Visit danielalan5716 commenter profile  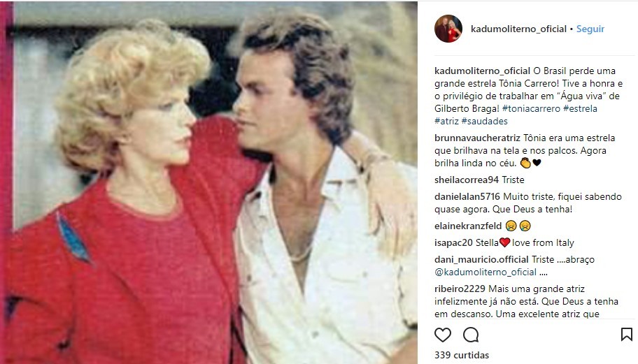(x=467, y=196)
